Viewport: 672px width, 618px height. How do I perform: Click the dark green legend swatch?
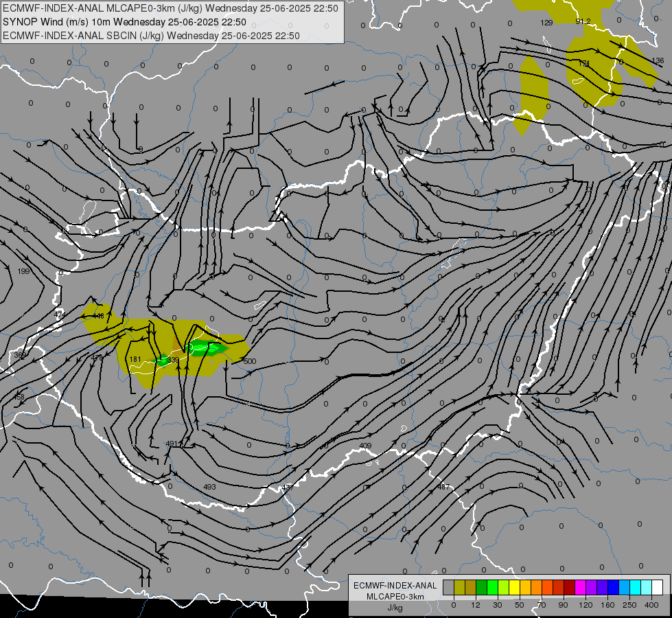coord(482,588)
